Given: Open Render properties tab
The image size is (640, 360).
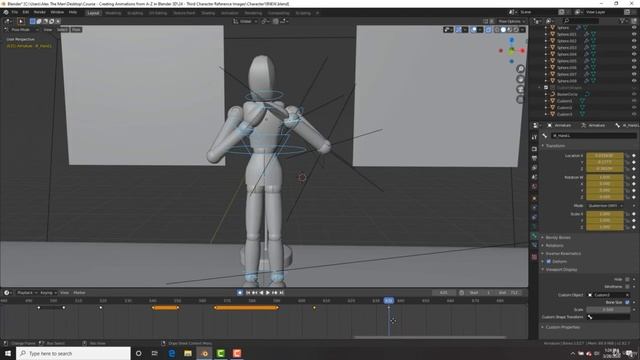Looking at the screenshot, I should click(x=534, y=149).
